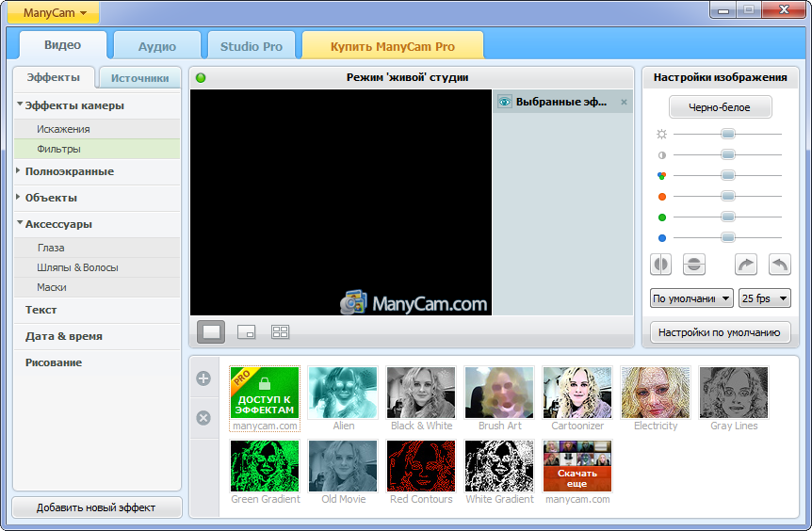Click the flip horizontal icon button
Viewport: 812px width, 531px height.
click(661, 265)
